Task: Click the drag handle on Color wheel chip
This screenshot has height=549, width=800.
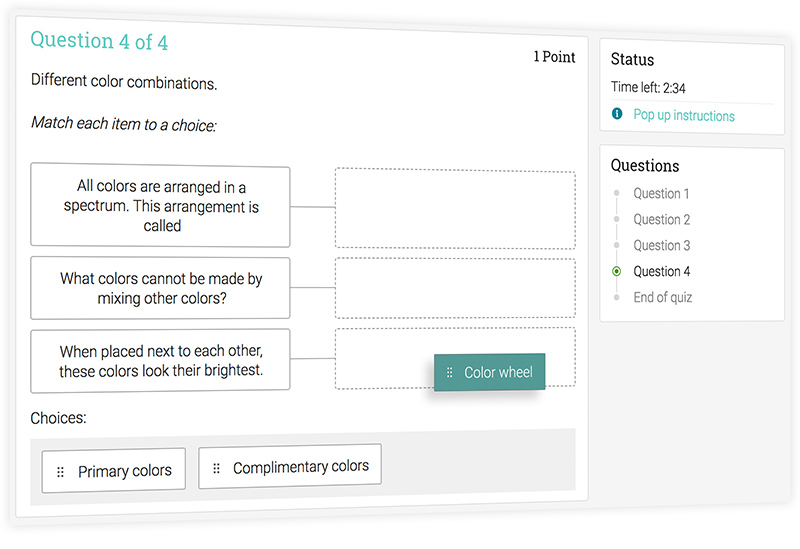Action: point(449,372)
